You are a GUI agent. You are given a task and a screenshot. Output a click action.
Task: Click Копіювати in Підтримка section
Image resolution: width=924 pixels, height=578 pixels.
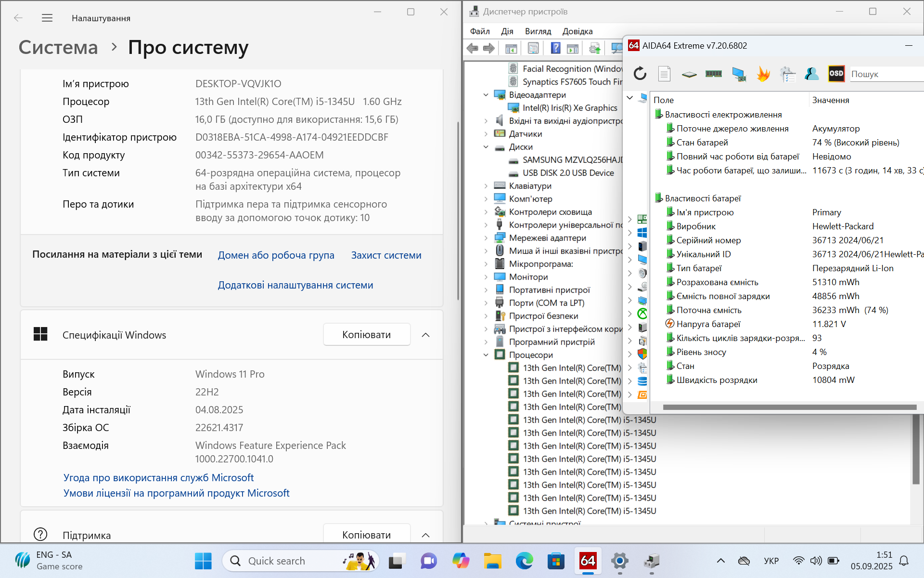coord(367,534)
